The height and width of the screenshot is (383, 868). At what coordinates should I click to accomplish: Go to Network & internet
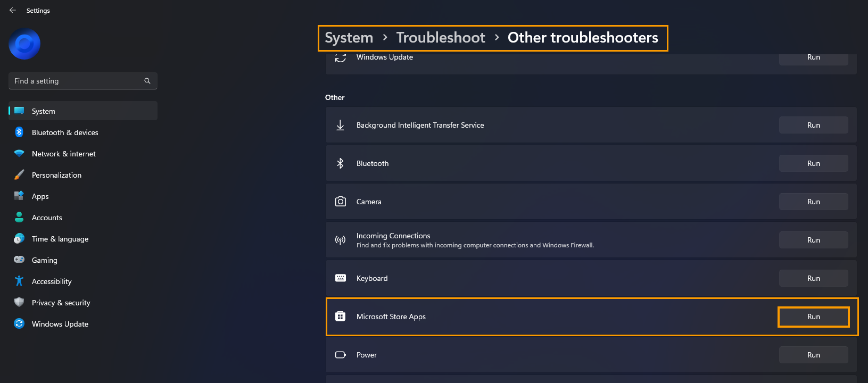[83, 153]
